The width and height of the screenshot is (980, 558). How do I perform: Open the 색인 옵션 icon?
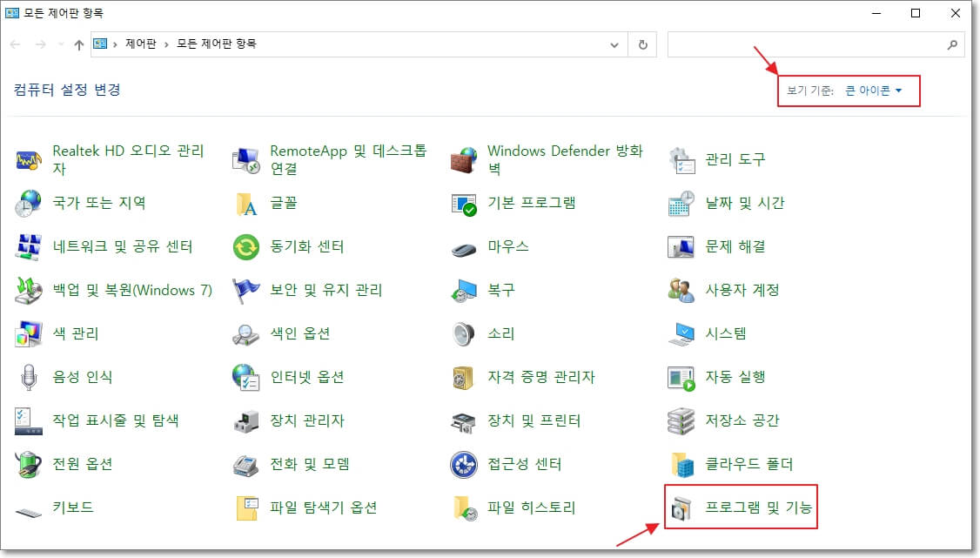(x=245, y=334)
